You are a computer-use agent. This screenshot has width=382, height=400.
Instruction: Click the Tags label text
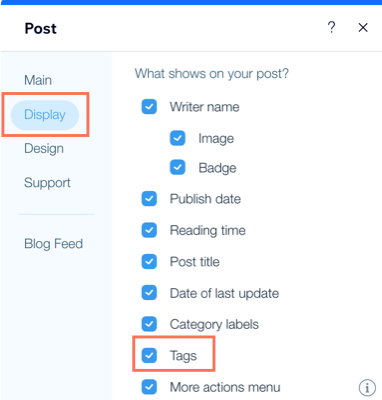[x=183, y=356]
